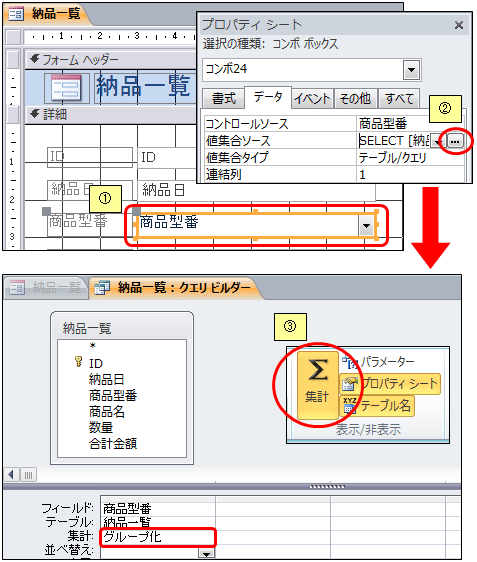Click the ID primary key icon

[78, 361]
